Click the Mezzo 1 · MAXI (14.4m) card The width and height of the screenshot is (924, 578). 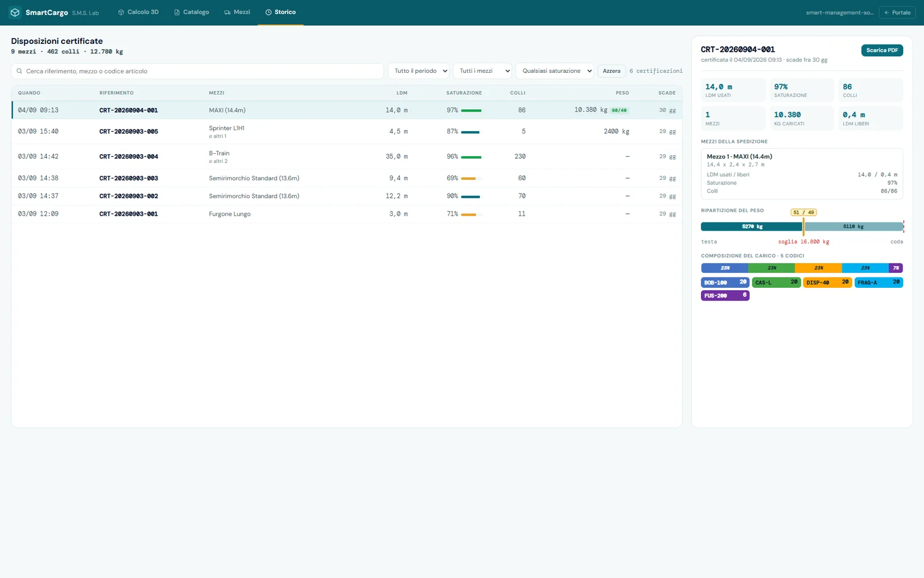(x=802, y=173)
